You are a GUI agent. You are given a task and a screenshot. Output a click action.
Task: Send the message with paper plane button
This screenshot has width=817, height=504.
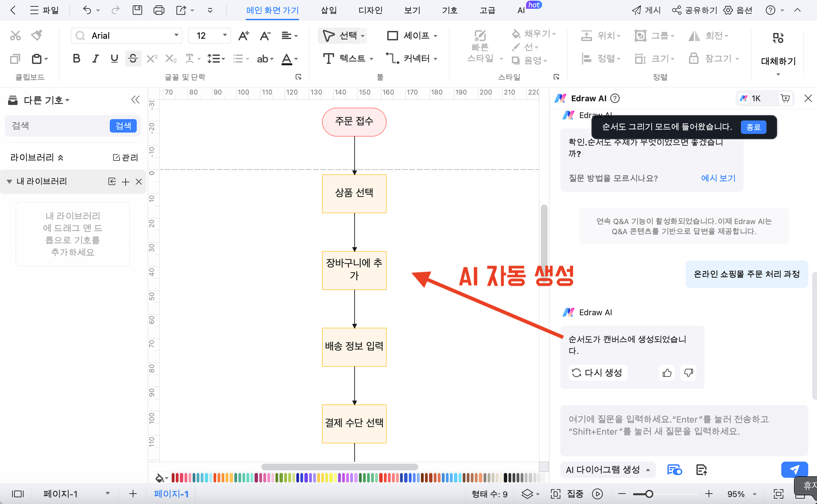click(x=794, y=470)
